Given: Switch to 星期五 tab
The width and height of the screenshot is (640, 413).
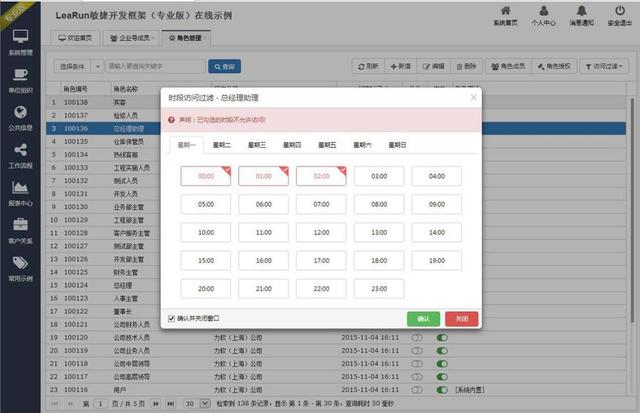Looking at the screenshot, I should coord(327,145).
